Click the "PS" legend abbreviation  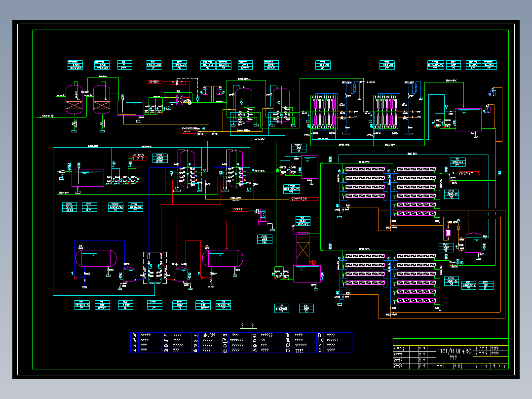coord(255,351)
